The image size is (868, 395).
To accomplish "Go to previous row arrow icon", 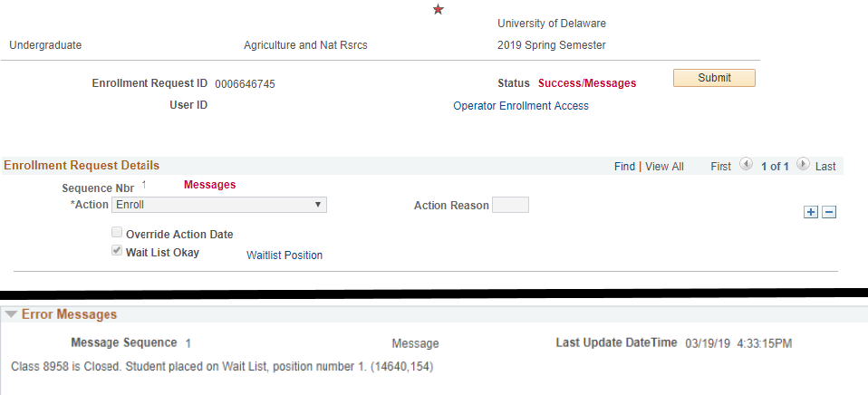I will pyautogui.click(x=746, y=166).
